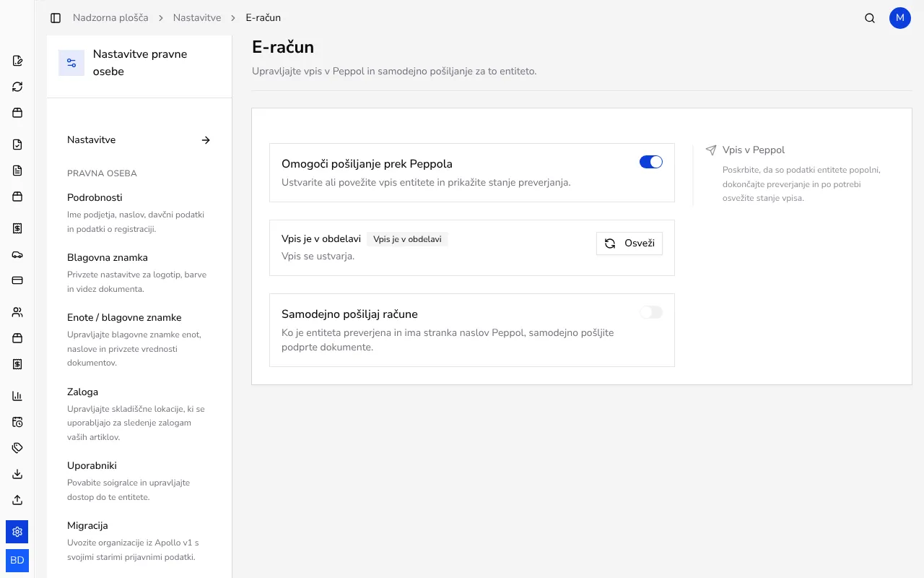Click the 'Vpis v Peppol' help heading
924x578 pixels.
click(x=754, y=150)
